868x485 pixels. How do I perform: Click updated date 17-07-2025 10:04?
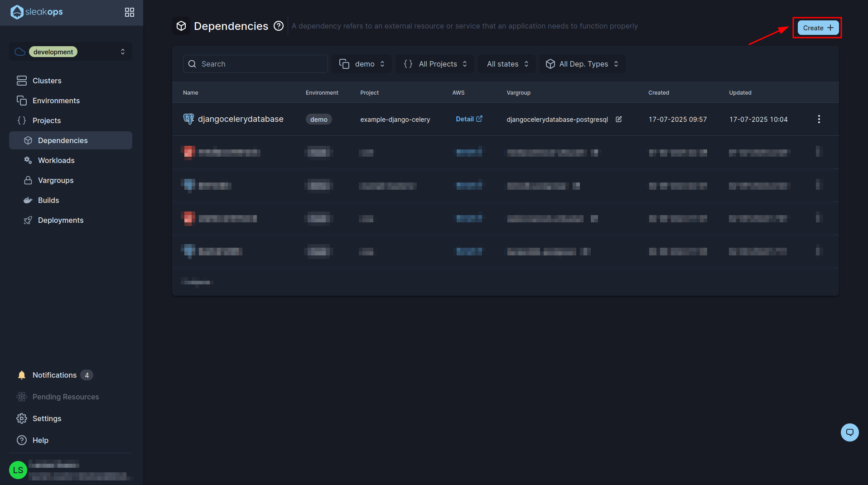point(758,120)
